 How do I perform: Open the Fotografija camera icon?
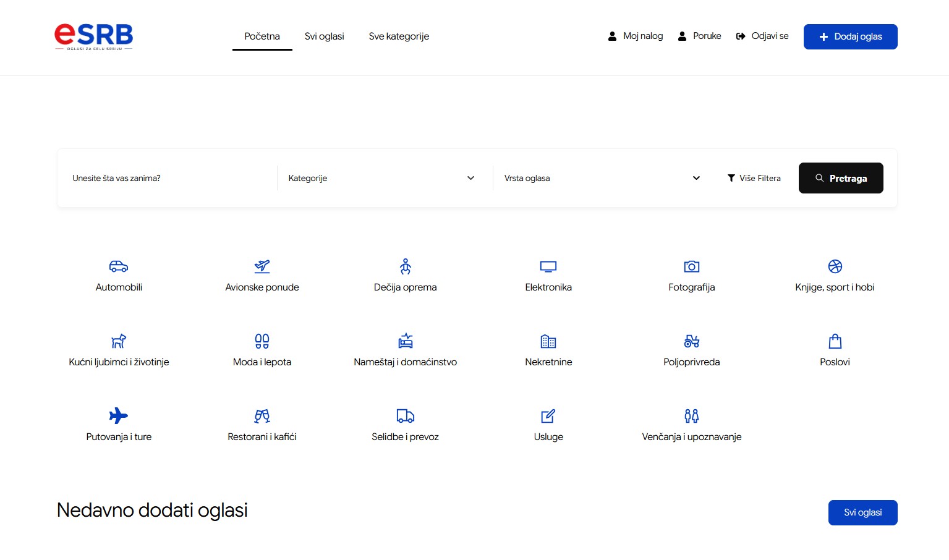pos(692,266)
